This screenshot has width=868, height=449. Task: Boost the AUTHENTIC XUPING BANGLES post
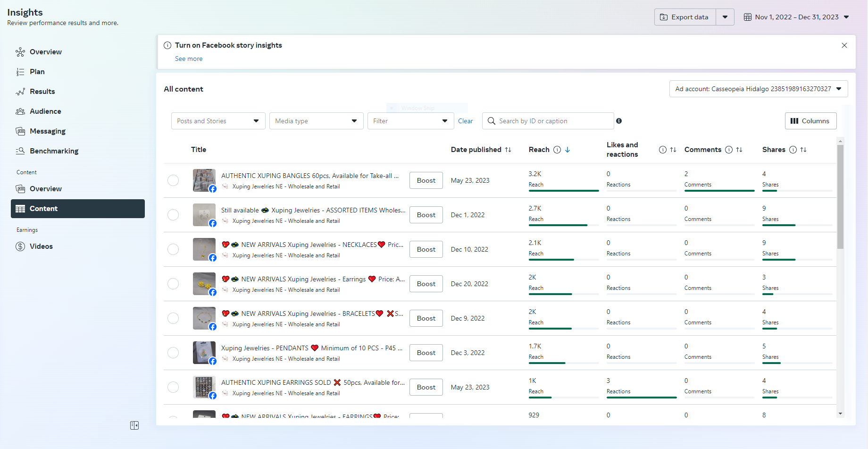426,180
